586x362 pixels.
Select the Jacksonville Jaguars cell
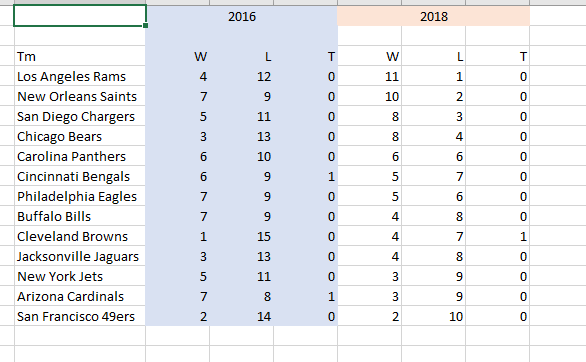click(80, 256)
